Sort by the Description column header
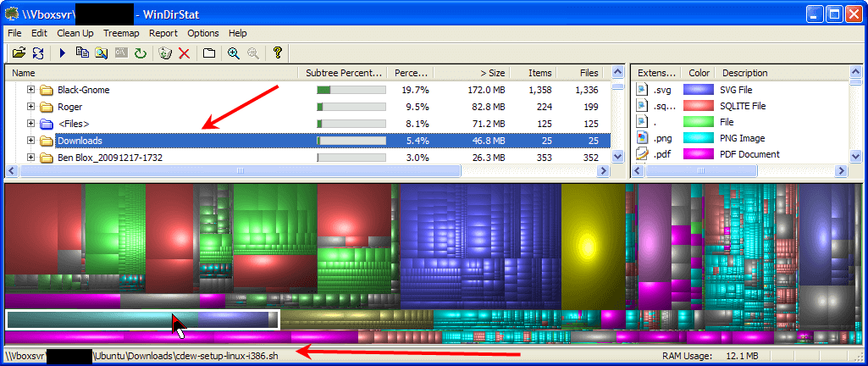This screenshot has height=366, width=868. (782, 73)
